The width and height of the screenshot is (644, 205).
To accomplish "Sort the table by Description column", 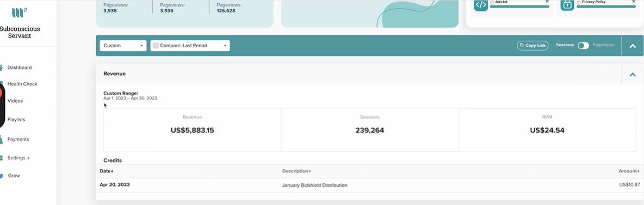I will 296,171.
